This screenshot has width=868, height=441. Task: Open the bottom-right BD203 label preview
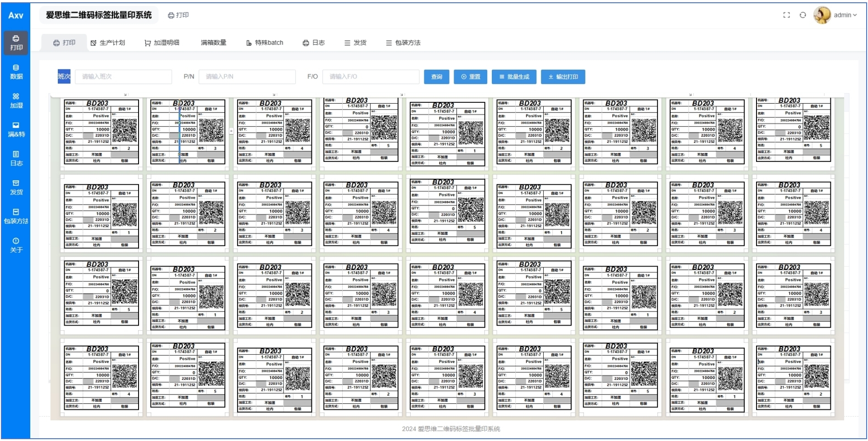click(x=793, y=378)
